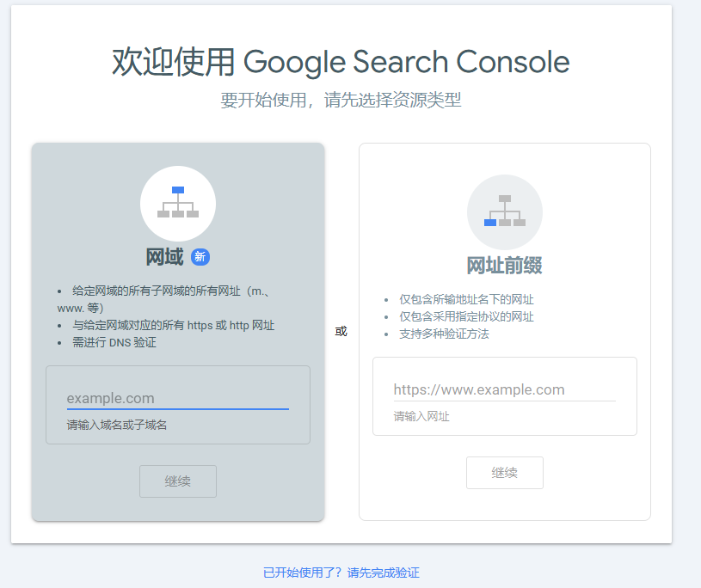This screenshot has width=701, height=588.
Task: Select the 网址前缀 heading text
Action: [x=505, y=266]
